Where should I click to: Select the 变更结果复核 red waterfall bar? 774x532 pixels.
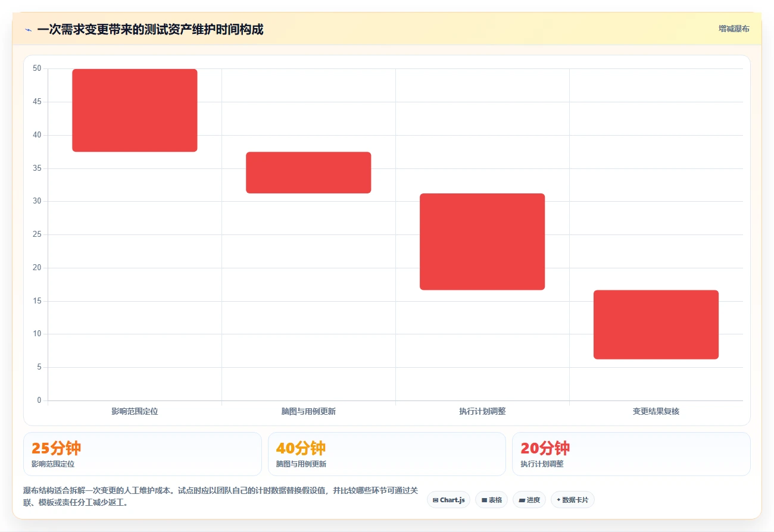(x=656, y=324)
